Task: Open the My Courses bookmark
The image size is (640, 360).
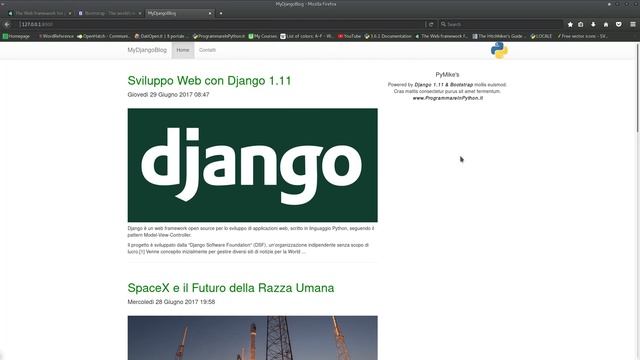Action: point(262,36)
